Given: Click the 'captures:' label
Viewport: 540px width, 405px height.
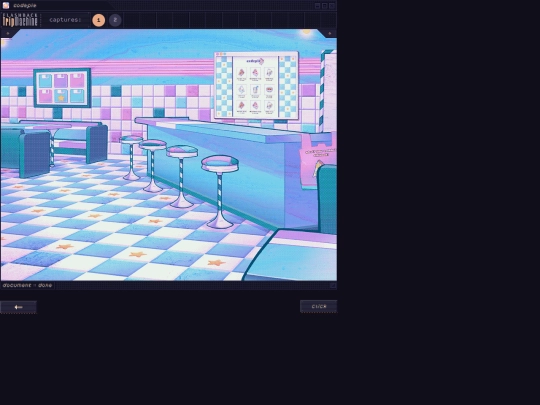Looking at the screenshot, I should click(65, 20).
